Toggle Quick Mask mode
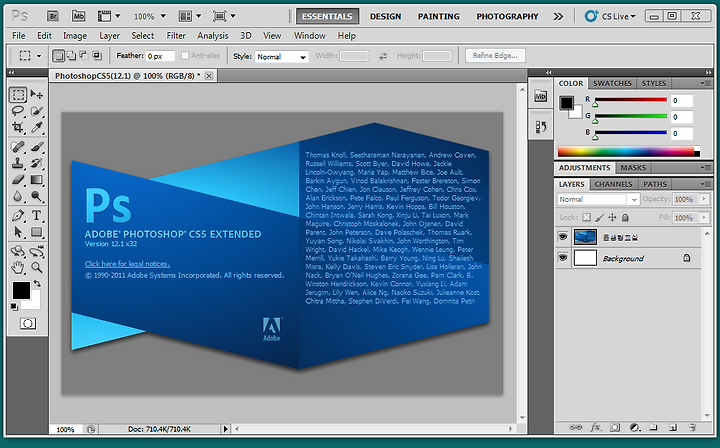The width and height of the screenshot is (720, 448). click(28, 324)
